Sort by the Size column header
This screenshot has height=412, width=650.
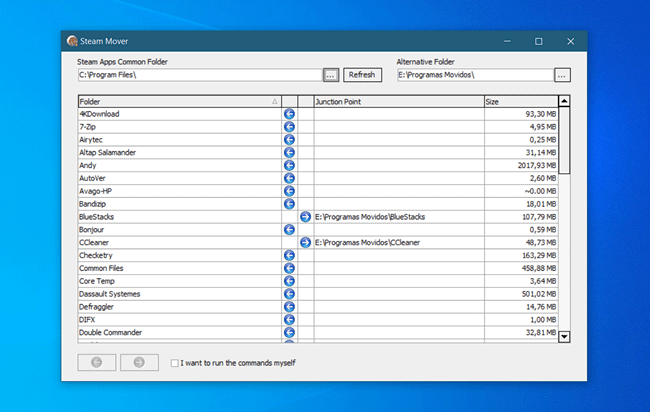click(521, 102)
